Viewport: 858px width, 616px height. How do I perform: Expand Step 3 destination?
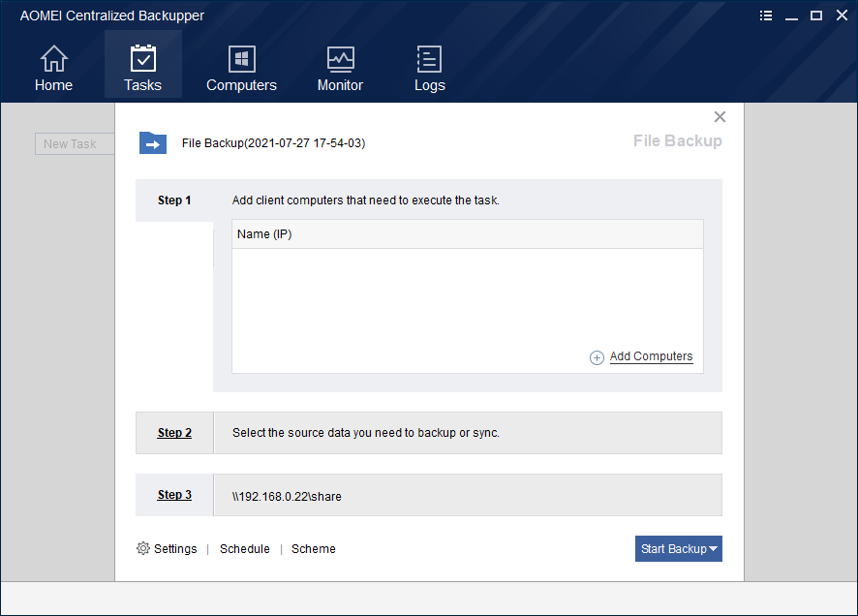pos(174,495)
